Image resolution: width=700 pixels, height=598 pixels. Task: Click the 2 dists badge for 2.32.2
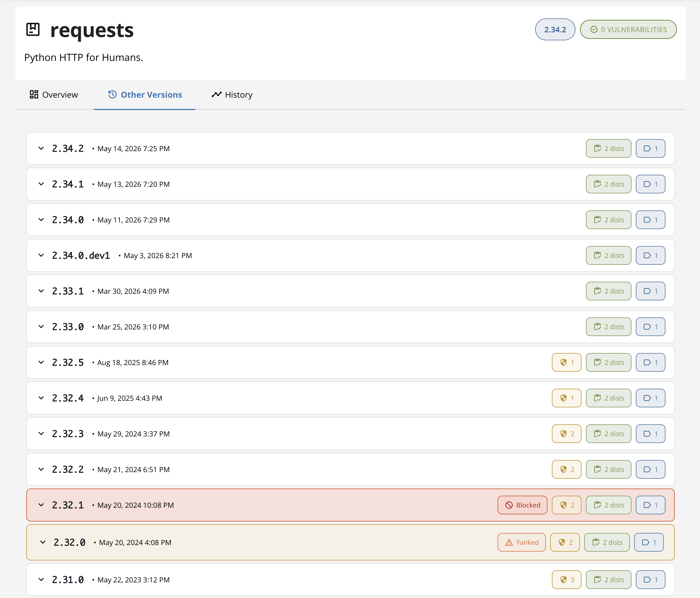[608, 469]
